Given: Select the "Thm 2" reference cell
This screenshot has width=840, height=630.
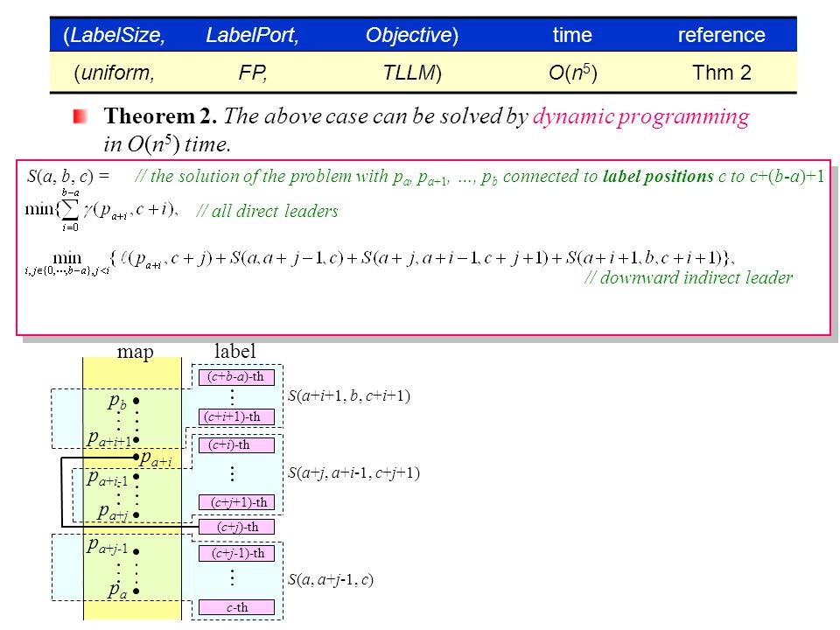Looking at the screenshot, I should 722,73.
